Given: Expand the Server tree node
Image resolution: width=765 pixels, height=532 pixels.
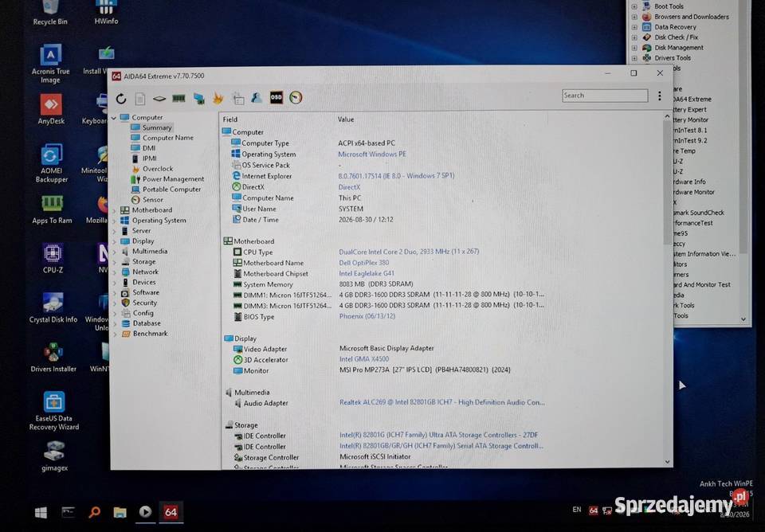Looking at the screenshot, I should pos(114,231).
